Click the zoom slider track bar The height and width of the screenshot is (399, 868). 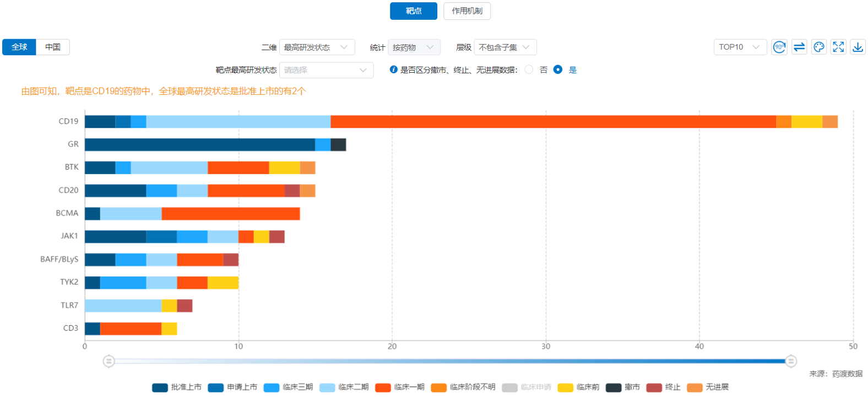449,362
